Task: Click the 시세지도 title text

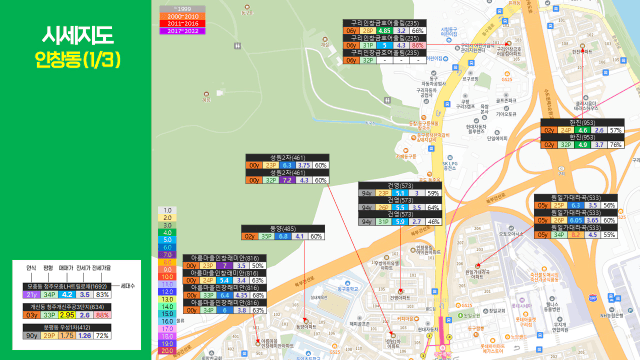Action: pyautogui.click(x=78, y=35)
